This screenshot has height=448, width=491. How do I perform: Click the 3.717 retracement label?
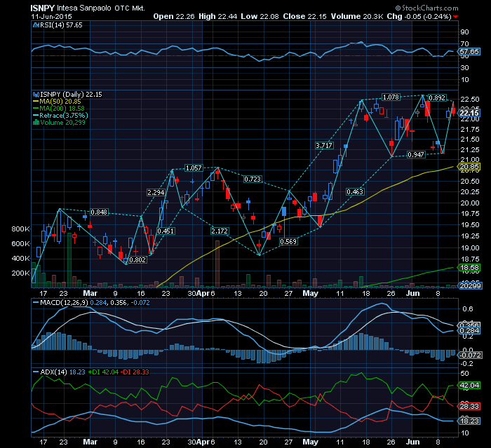(x=324, y=146)
